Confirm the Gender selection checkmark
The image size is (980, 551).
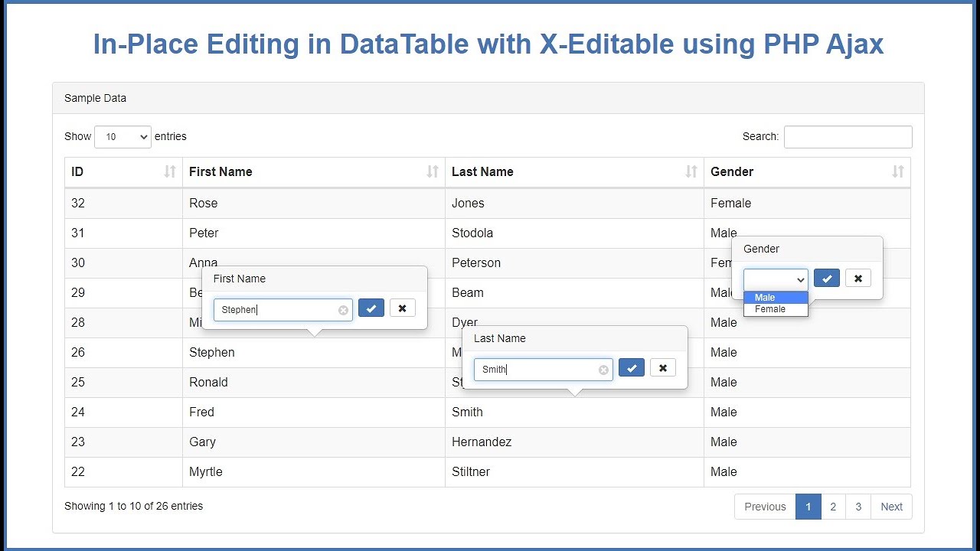[x=827, y=279]
